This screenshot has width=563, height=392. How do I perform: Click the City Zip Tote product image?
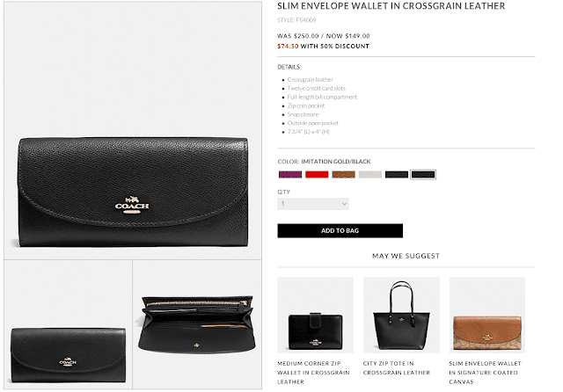pos(401,315)
